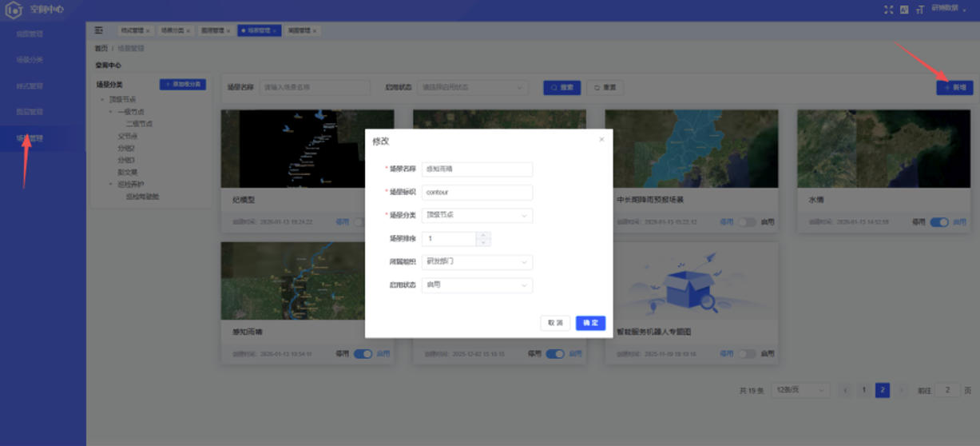Close the active blue tab via its X

click(x=275, y=31)
